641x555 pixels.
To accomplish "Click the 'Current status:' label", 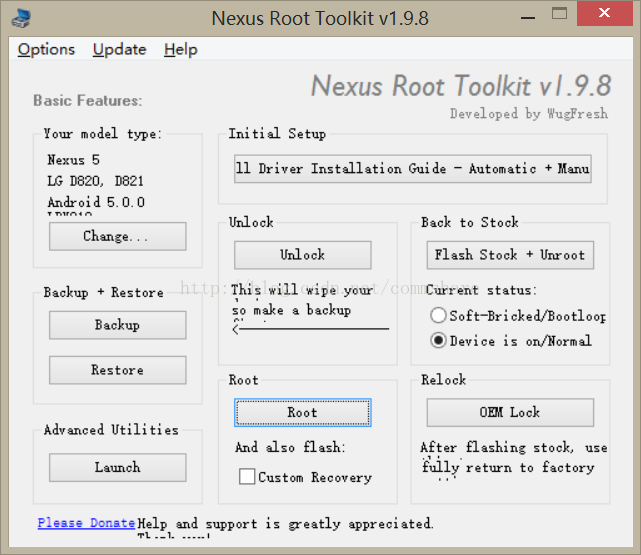I will point(481,290).
